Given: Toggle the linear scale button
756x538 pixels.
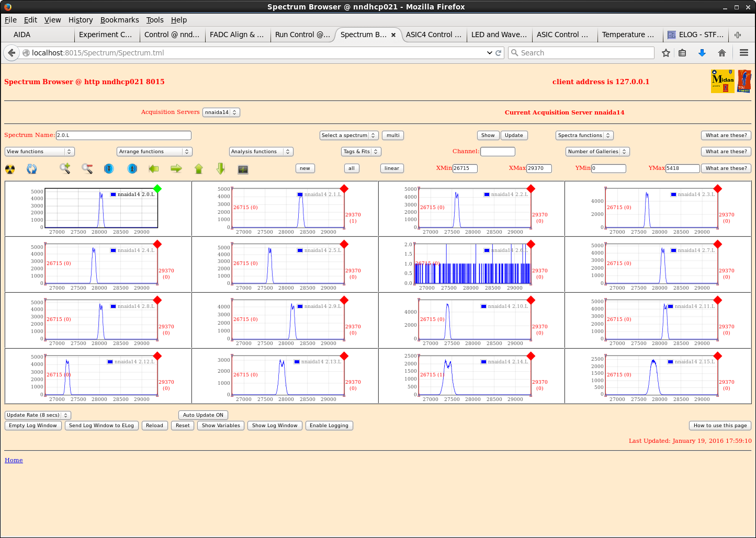Looking at the screenshot, I should click(391, 168).
